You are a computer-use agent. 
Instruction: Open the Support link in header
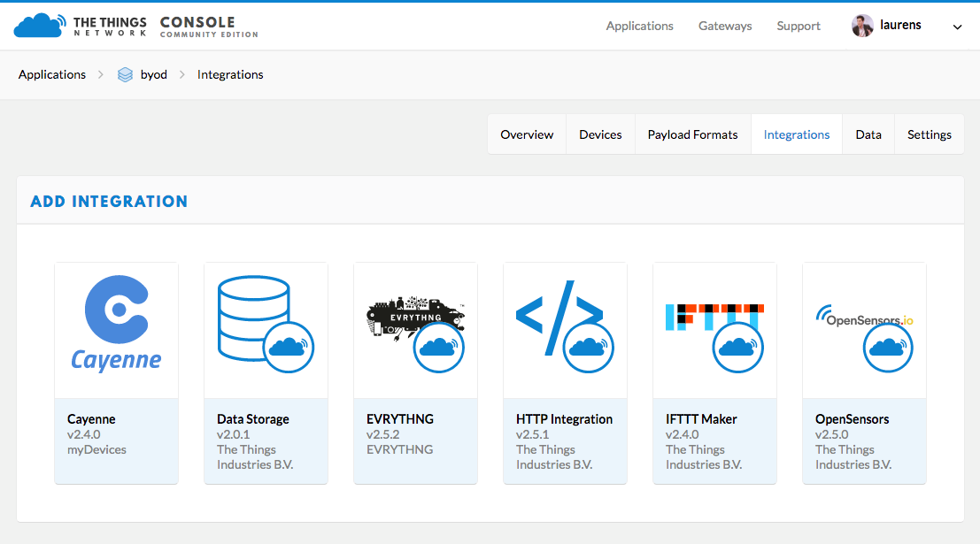tap(799, 26)
